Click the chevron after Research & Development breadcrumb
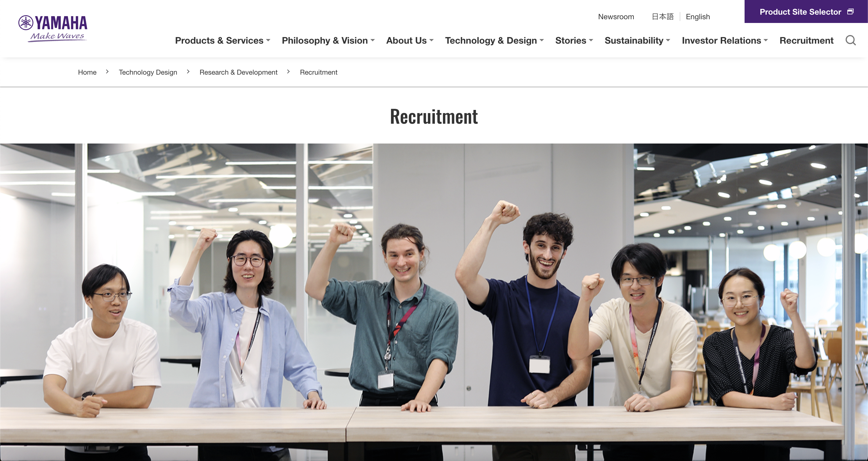Screen dimensions: 868x461 click(x=288, y=72)
